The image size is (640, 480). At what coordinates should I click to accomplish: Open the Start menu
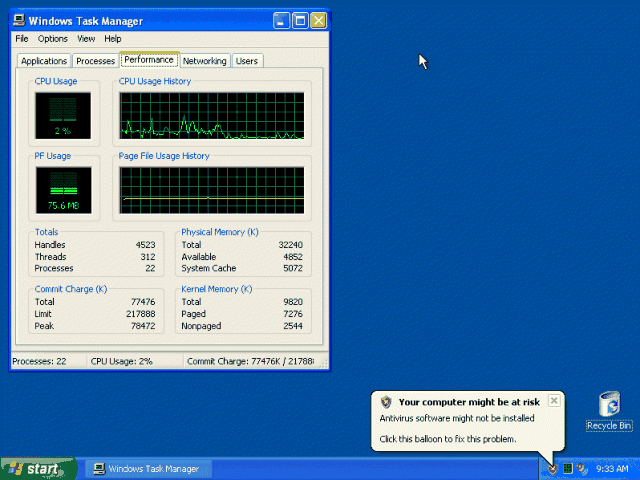click(39, 469)
